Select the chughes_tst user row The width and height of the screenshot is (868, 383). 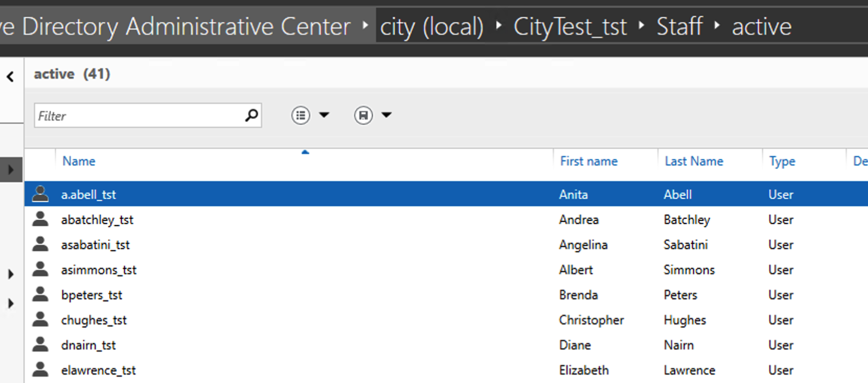(94, 320)
